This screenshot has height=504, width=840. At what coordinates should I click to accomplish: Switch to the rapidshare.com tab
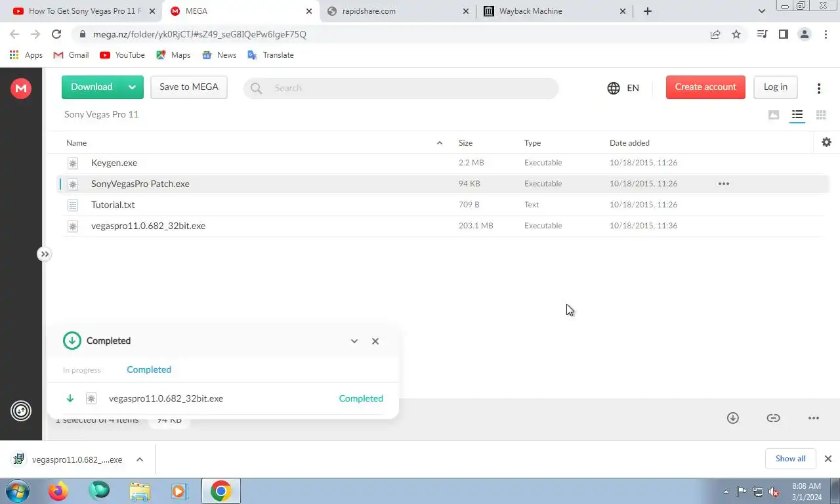pyautogui.click(x=398, y=11)
